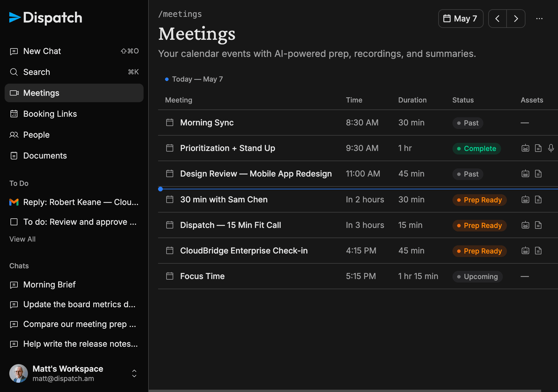
Task: Click the Status column header
Action: point(463,100)
